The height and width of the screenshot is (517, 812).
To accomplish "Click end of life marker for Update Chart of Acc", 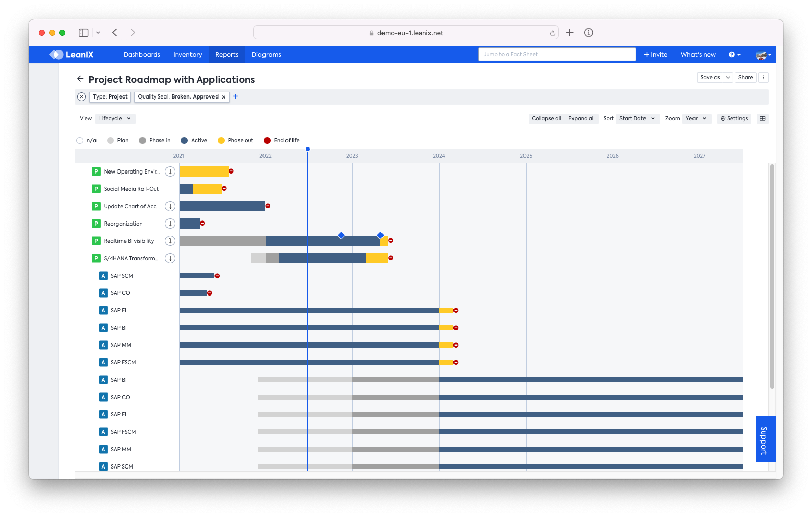I will click(268, 206).
